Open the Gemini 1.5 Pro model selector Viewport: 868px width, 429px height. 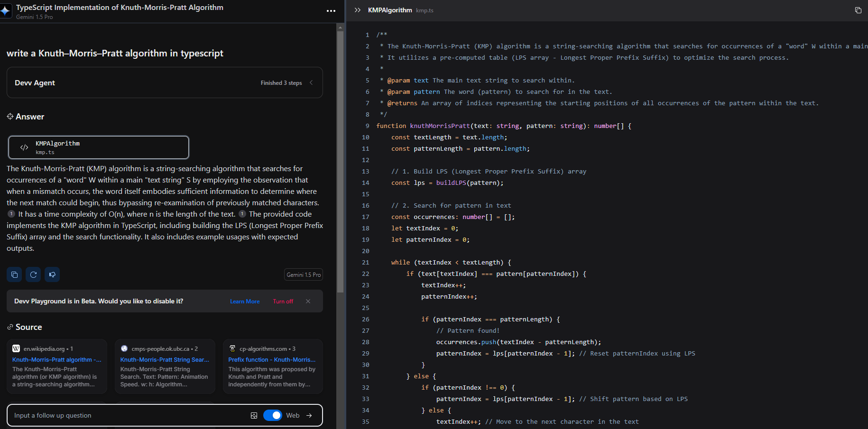pos(304,275)
